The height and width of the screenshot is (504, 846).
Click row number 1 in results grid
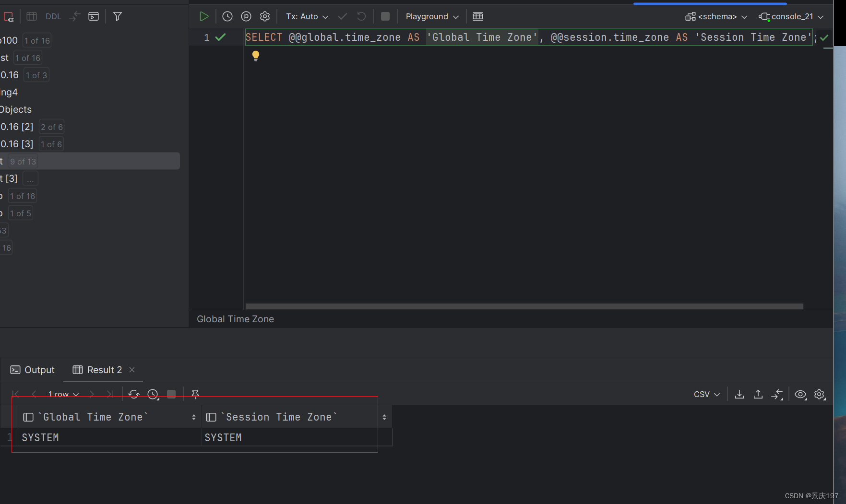(9, 437)
